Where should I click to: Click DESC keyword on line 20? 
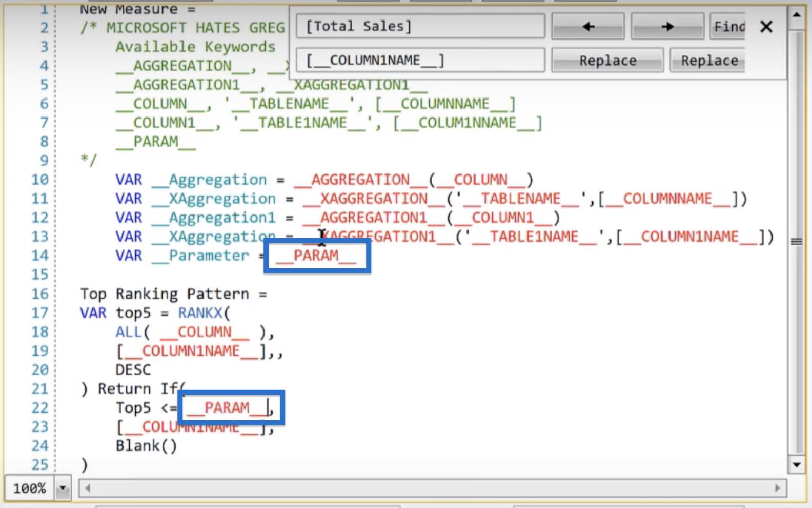point(133,369)
